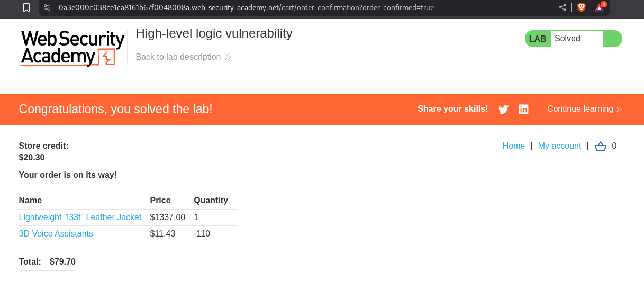Image resolution: width=644 pixels, height=281 pixels.
Task: Click the chevrons beside Back to lab description
Action: pyautogui.click(x=228, y=57)
